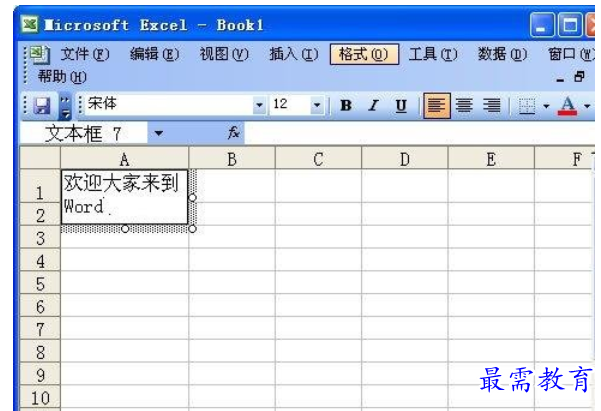
Task: Open the 格式(O) menu
Action: 364,54
